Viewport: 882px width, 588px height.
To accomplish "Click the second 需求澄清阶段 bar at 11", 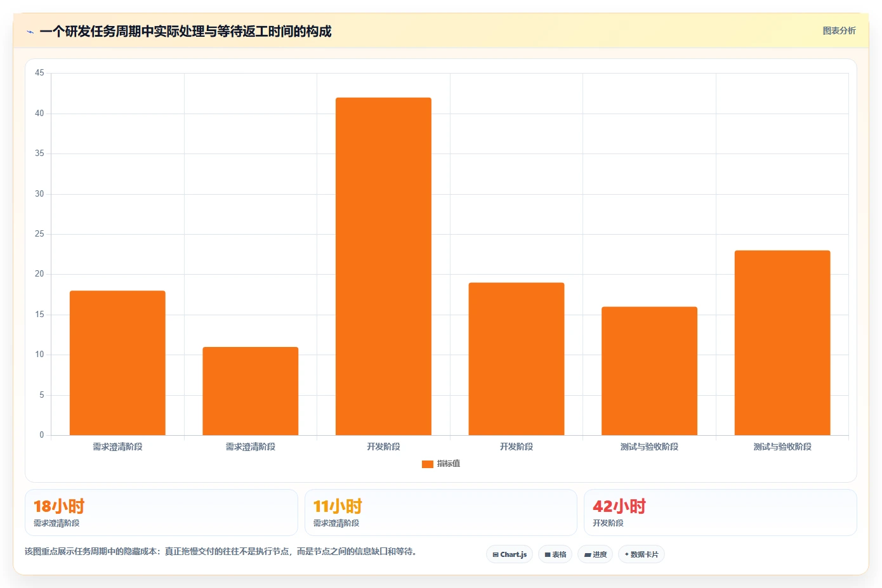I will (251, 391).
